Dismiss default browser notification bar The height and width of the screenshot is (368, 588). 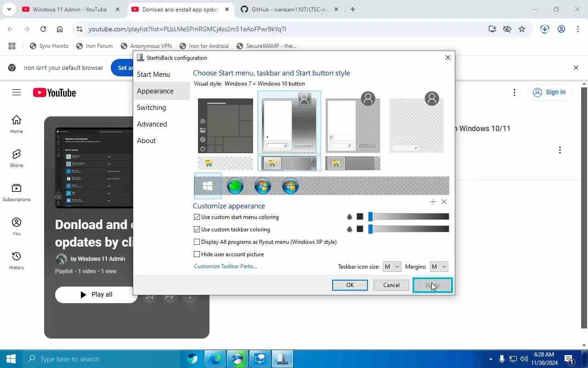pyautogui.click(x=576, y=68)
